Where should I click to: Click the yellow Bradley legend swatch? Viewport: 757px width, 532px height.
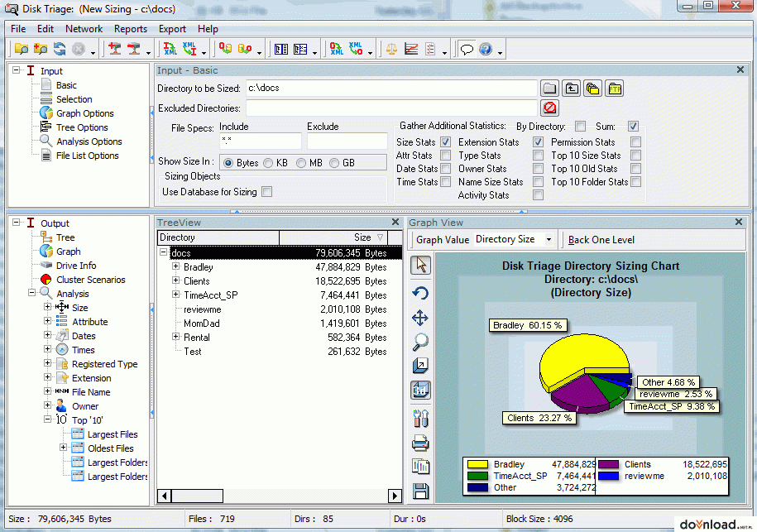point(477,464)
